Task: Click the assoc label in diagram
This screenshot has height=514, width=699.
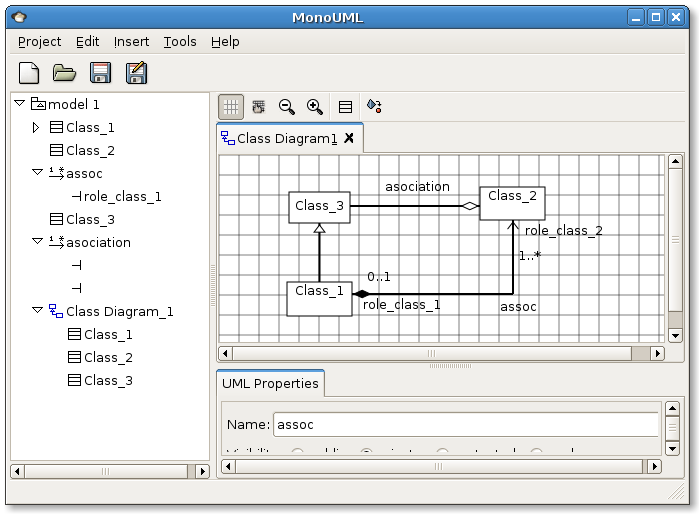Action: tap(518, 307)
